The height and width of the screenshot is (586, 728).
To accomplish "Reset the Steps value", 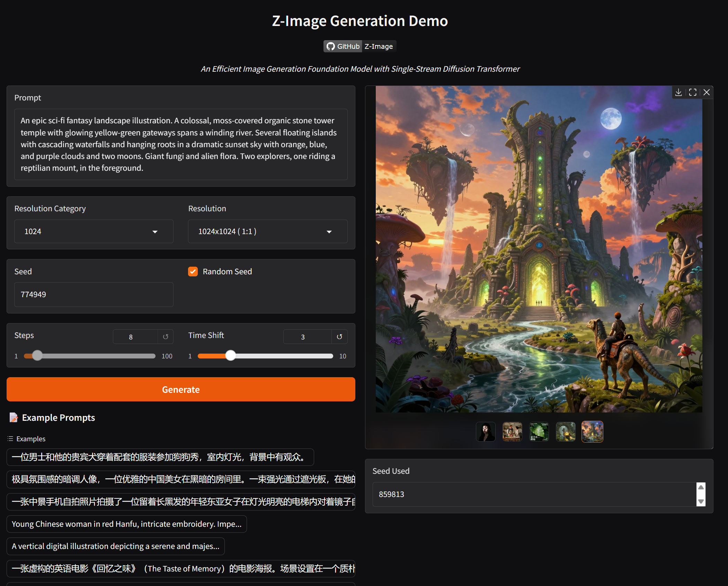I will click(166, 337).
